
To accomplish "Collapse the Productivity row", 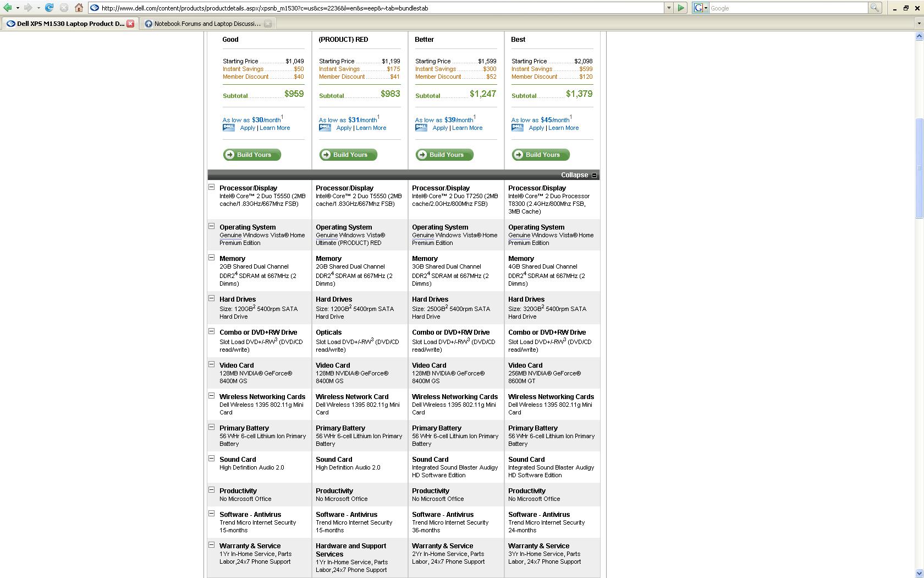I will (211, 490).
